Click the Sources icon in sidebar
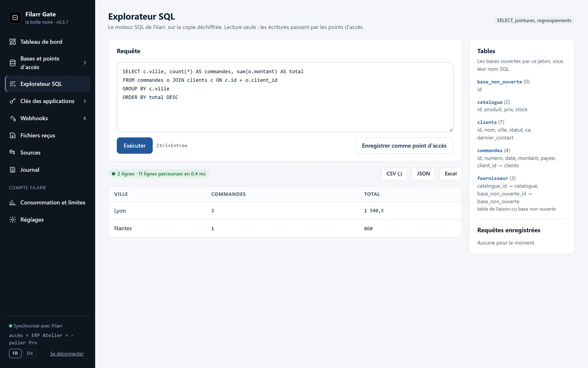This screenshot has width=588, height=368. (x=12, y=153)
